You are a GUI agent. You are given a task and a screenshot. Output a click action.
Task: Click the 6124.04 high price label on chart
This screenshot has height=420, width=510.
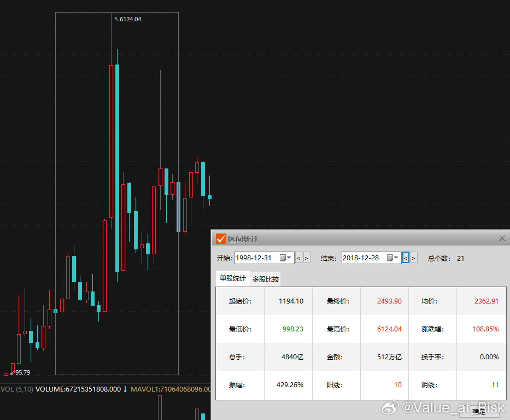(x=130, y=19)
